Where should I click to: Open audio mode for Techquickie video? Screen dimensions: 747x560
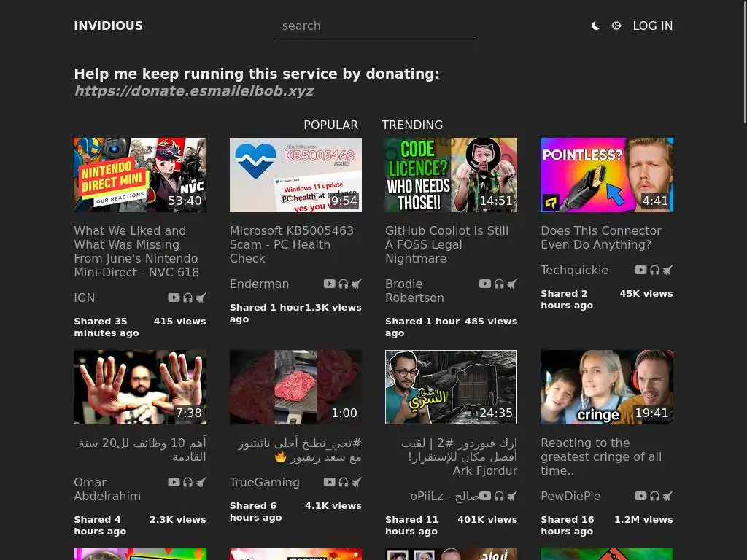tap(654, 270)
